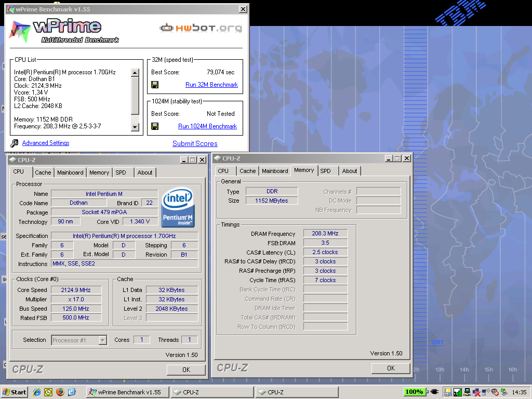The height and width of the screenshot is (399, 532).
Task: Click the save icon for the 32M score
Action: 155,85
